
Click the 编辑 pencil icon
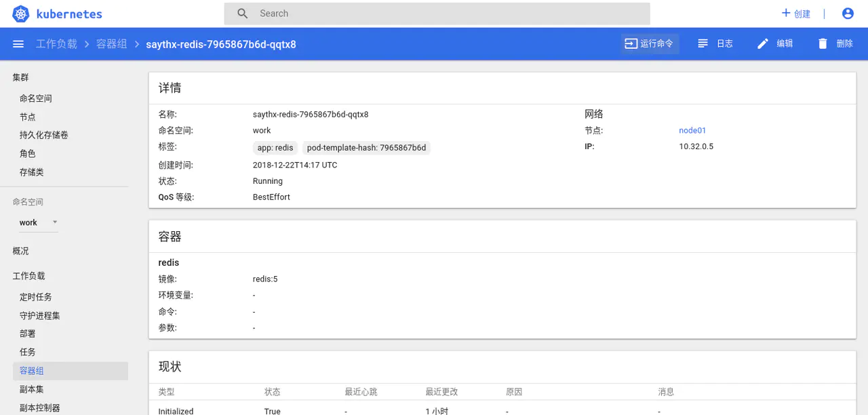[763, 43]
